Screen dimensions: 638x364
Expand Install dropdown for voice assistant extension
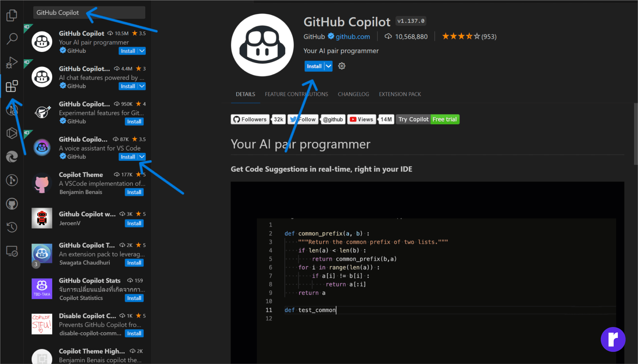point(142,157)
